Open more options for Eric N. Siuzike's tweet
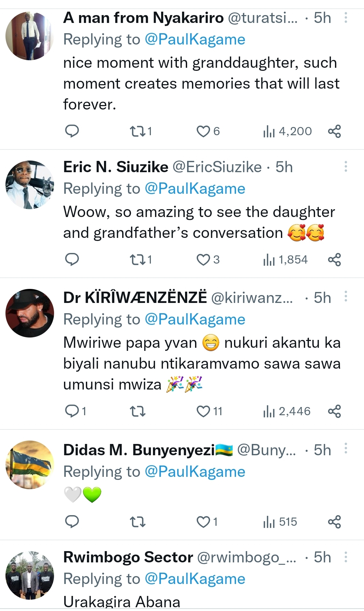The image size is (364, 611). click(346, 167)
